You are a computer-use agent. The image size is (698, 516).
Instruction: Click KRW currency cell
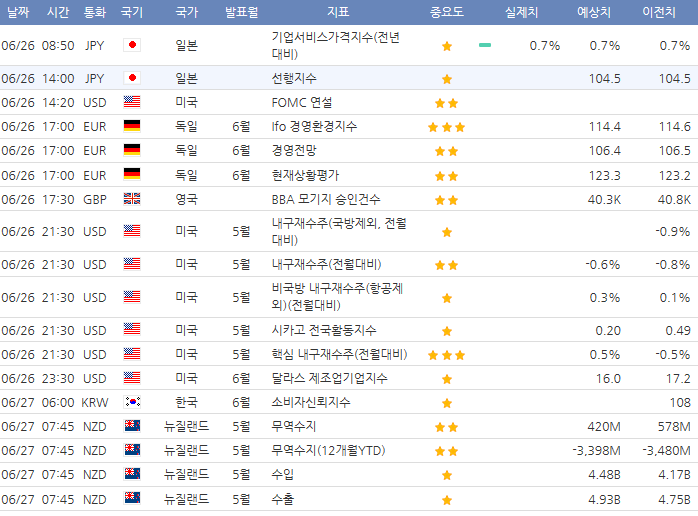(95, 402)
